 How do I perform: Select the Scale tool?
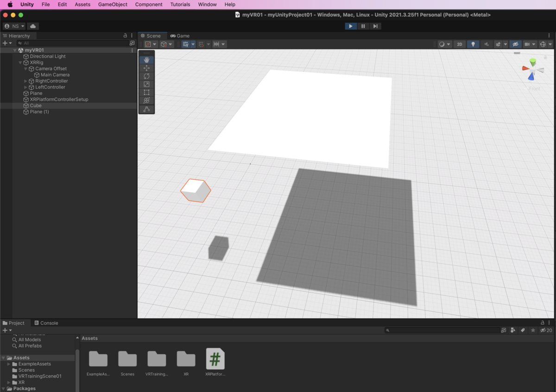click(146, 84)
